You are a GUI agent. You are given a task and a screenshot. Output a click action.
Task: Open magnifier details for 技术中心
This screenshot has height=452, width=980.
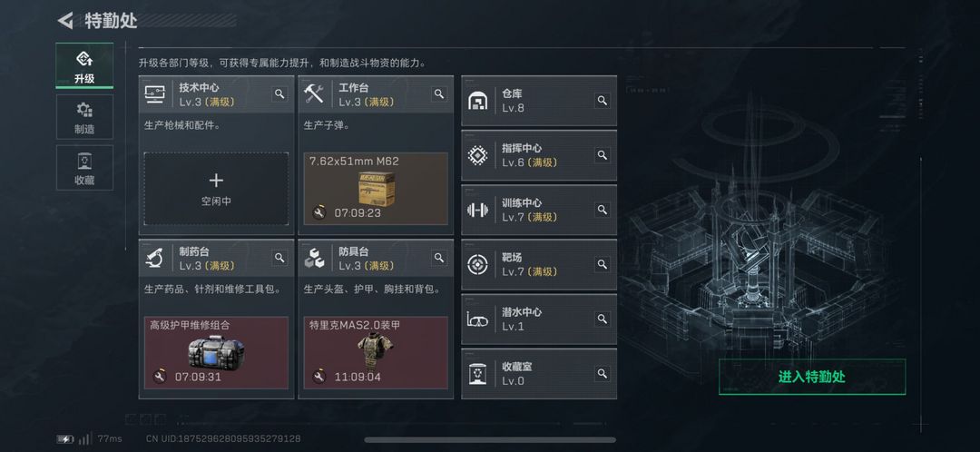tap(279, 93)
